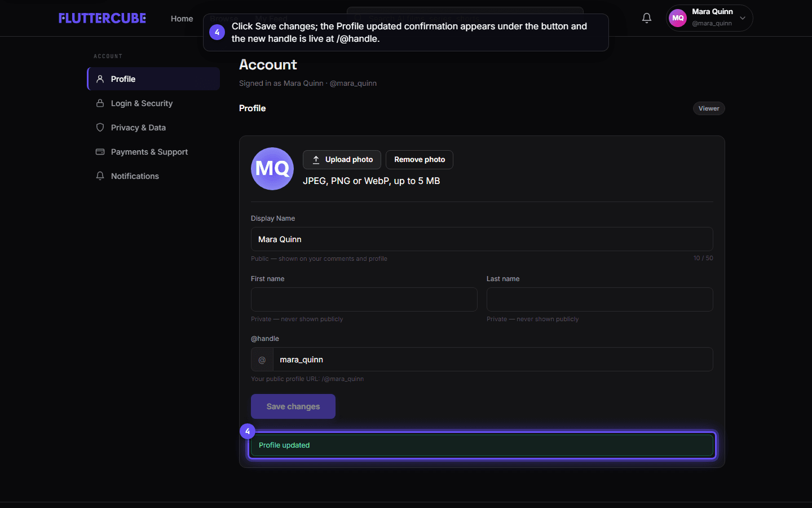812x508 pixels.
Task: Focus the Display Name field
Action: tap(482, 239)
